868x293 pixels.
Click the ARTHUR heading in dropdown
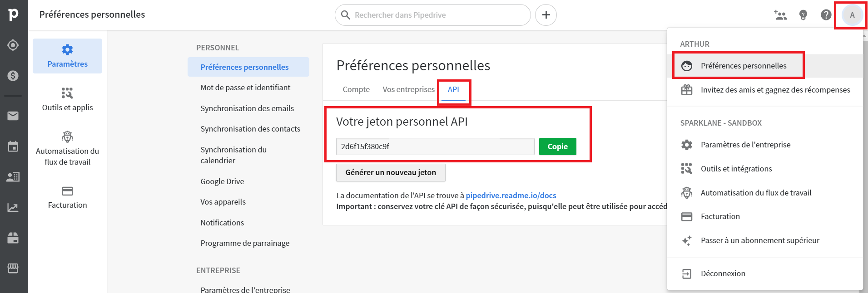pos(694,44)
